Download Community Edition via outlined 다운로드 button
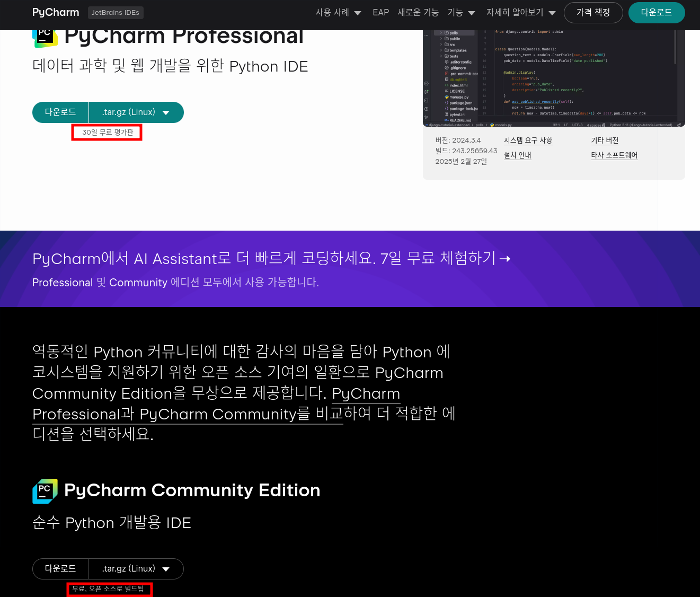 (x=60, y=569)
